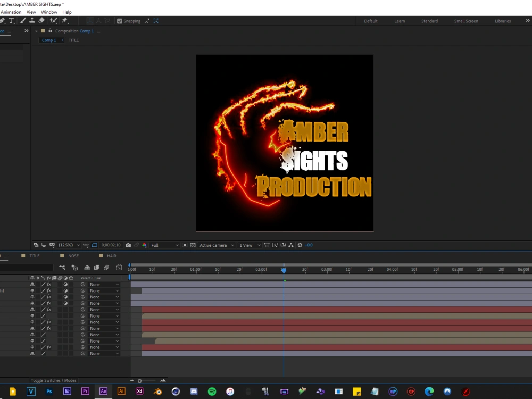Image resolution: width=532 pixels, height=399 pixels.
Task: Click the current time indicator playhead
Action: (x=284, y=270)
